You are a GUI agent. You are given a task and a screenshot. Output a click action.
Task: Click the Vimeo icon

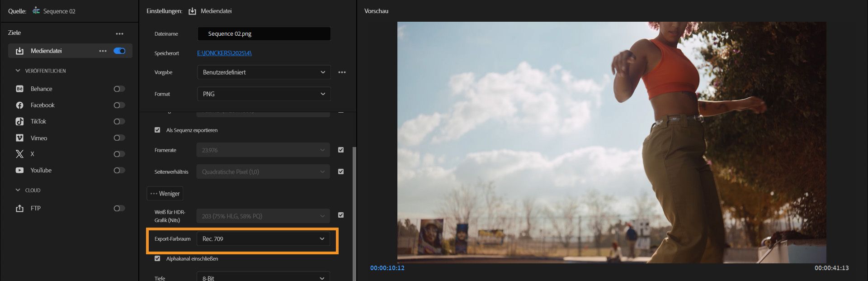19,138
